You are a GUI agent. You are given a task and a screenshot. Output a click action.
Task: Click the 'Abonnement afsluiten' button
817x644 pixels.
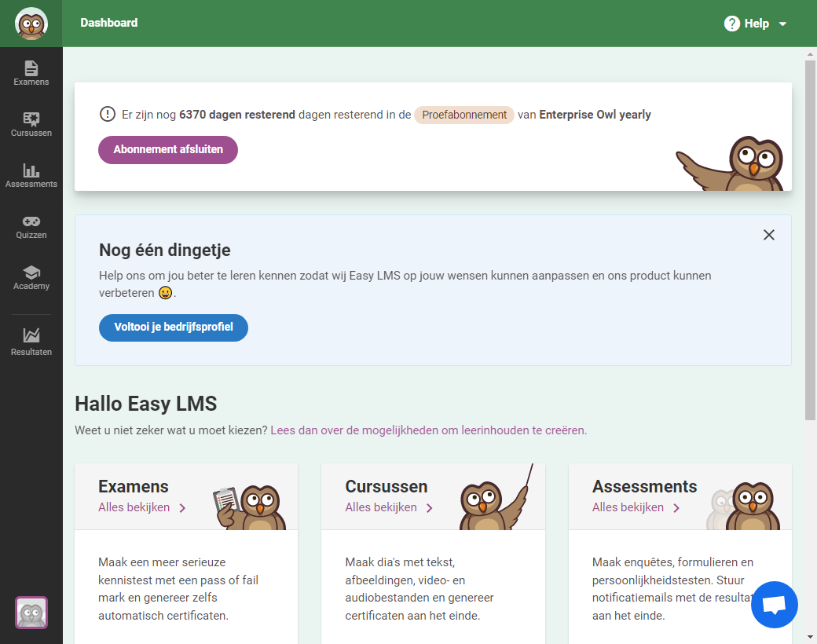(x=168, y=150)
